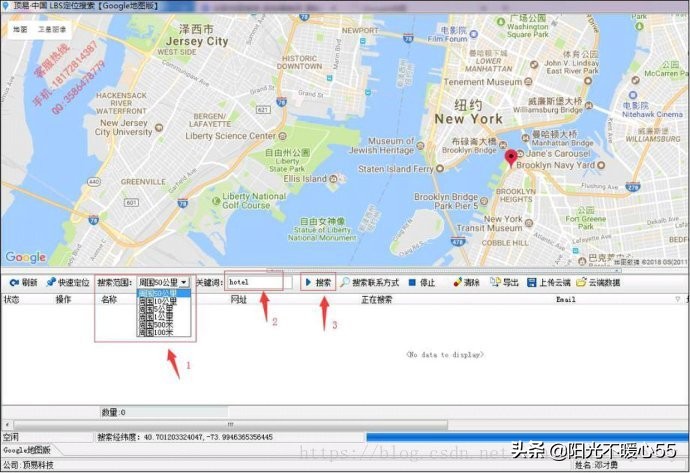The width and height of the screenshot is (690, 473).
Task: Click the 状态 column header
Action: (11, 300)
